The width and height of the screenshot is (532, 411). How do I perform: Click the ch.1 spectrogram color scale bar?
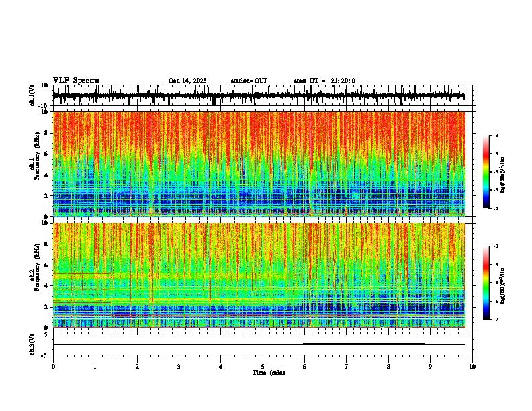(x=486, y=172)
